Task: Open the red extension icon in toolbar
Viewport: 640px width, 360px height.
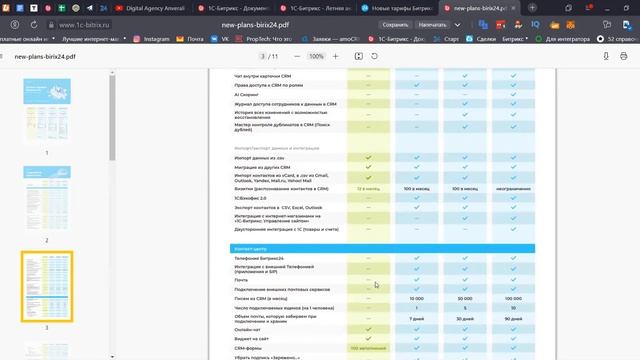Action: [x=501, y=25]
